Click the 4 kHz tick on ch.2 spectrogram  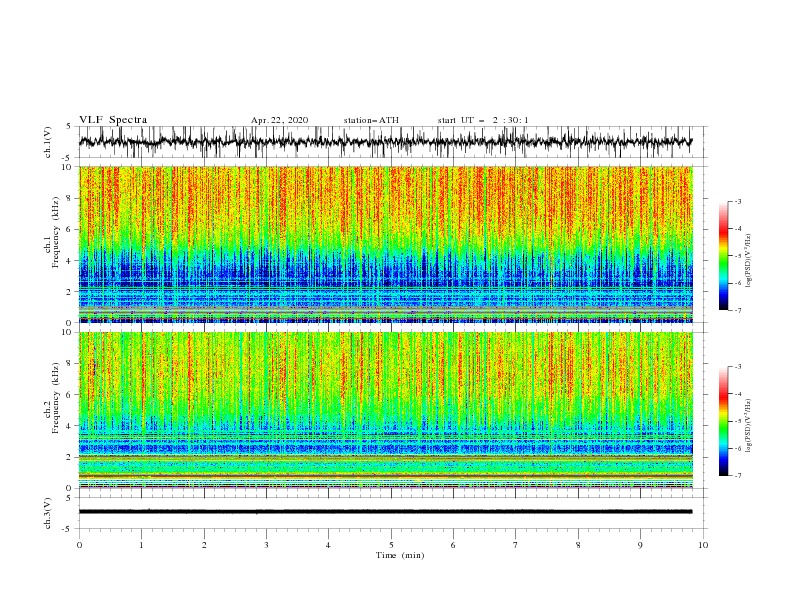pos(69,426)
